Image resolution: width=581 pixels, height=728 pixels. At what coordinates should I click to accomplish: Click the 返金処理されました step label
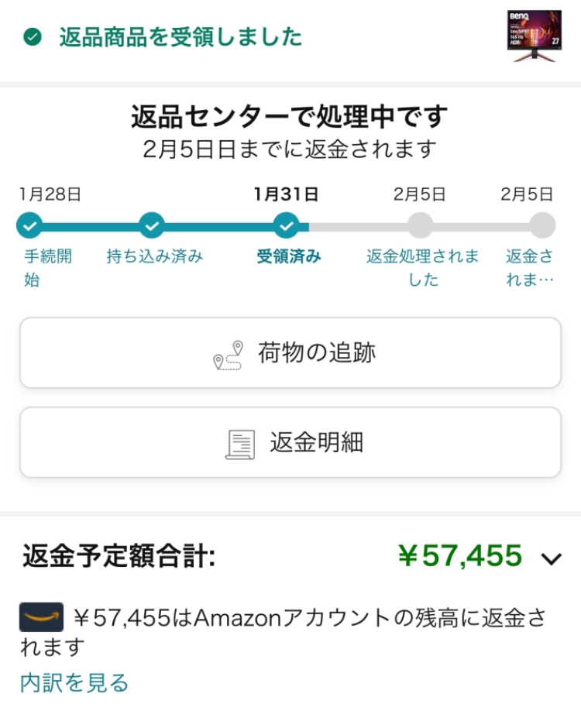pos(423,268)
